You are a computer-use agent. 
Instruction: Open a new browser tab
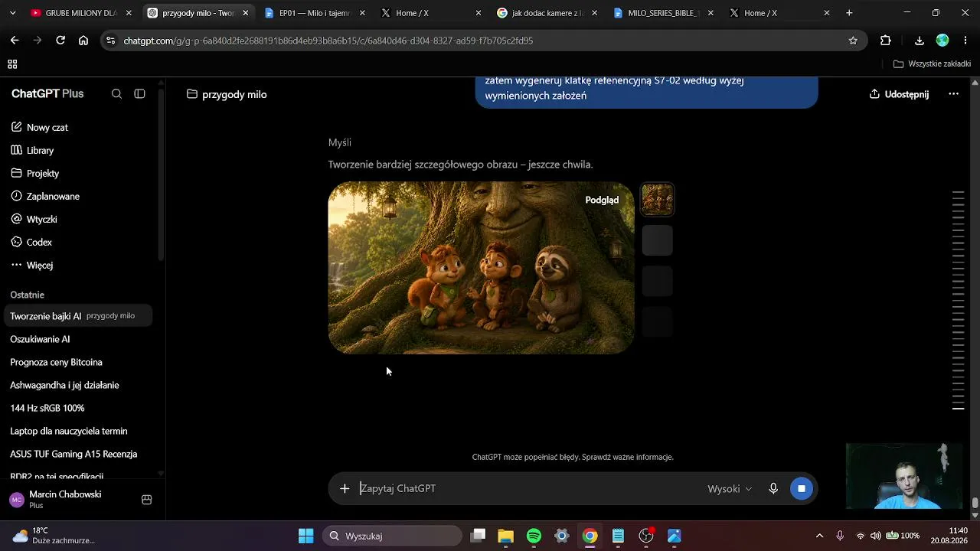[x=849, y=13]
